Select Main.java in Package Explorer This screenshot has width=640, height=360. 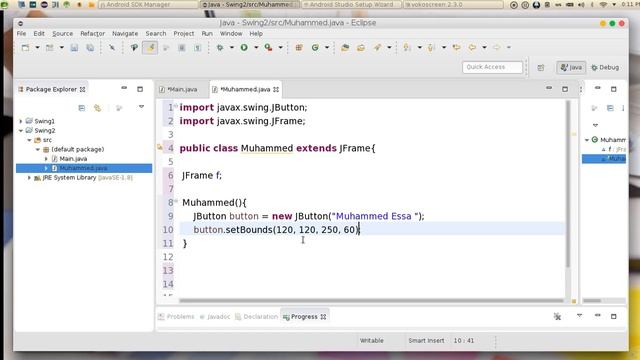tap(73, 159)
